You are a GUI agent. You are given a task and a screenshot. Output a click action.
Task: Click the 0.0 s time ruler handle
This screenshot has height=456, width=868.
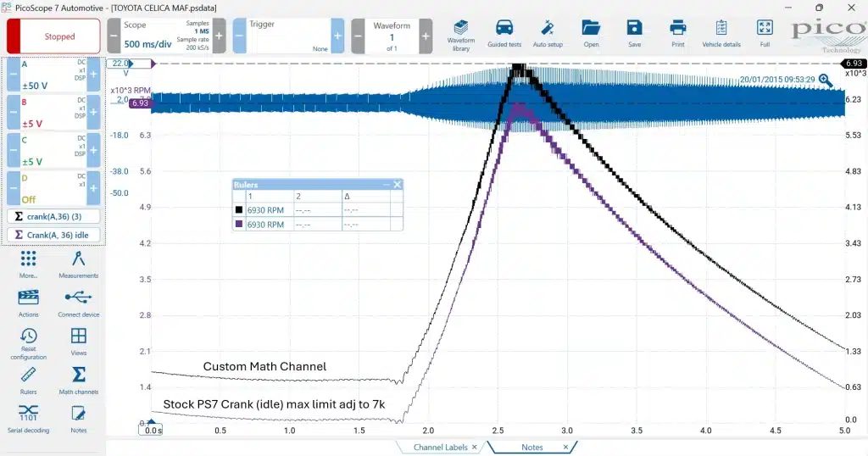(x=151, y=430)
